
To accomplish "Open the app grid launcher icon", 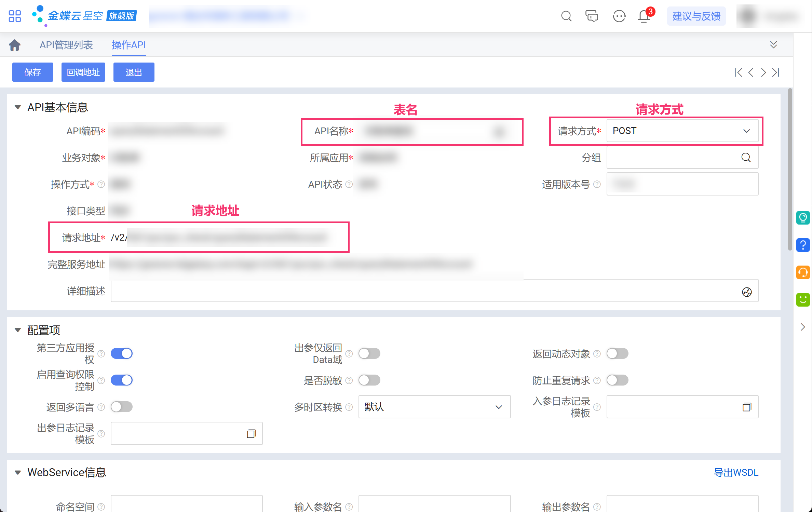I will pyautogui.click(x=15, y=16).
